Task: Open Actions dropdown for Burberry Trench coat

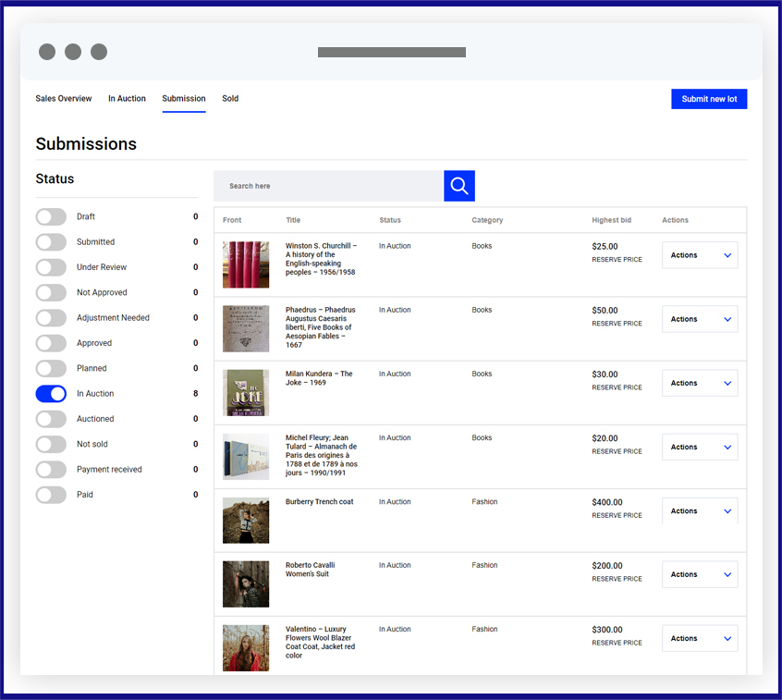Action: (700, 511)
